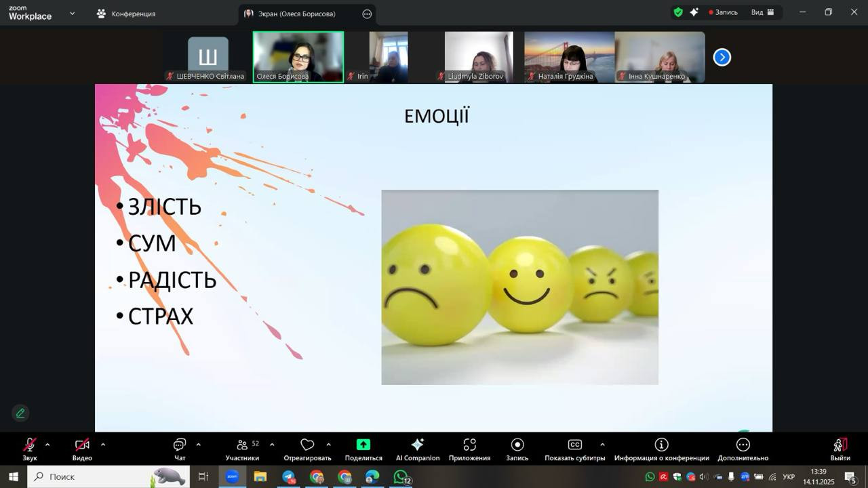
Task: Open AI Companion from the toolbar
Action: [418, 445]
